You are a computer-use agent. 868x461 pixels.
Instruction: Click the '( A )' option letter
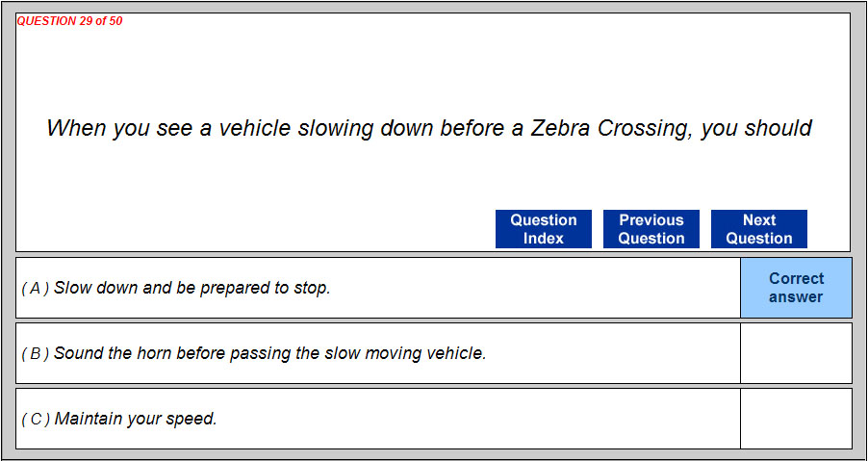pos(36,288)
